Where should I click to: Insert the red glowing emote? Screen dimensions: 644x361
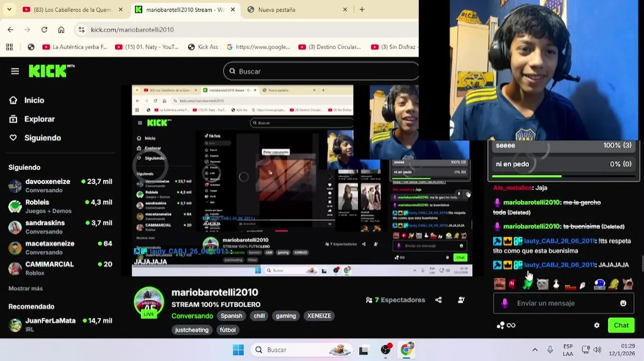513,284
